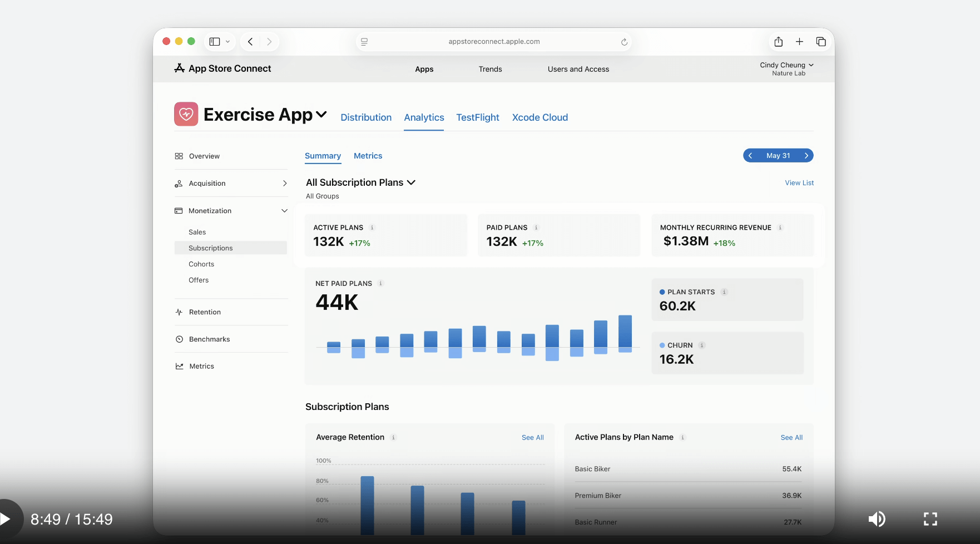The height and width of the screenshot is (544, 980).
Task: Click the Churn info icon
Action: pyautogui.click(x=702, y=345)
